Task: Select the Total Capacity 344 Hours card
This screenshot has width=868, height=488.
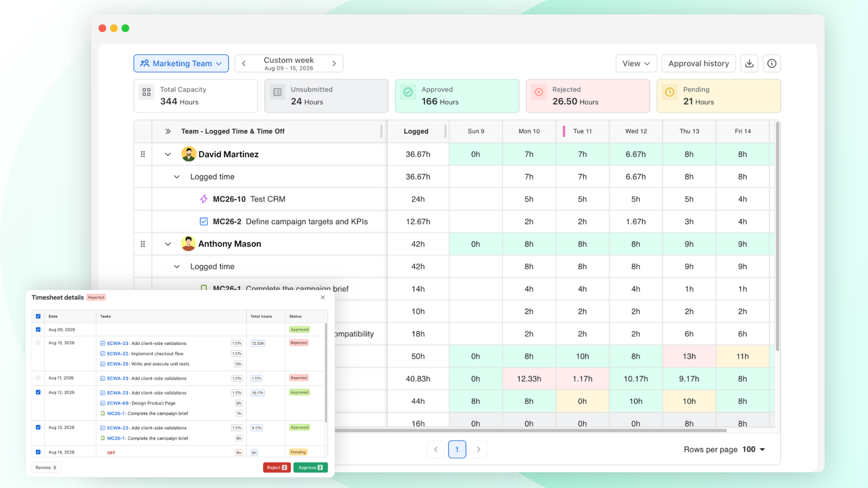Action: (195, 96)
